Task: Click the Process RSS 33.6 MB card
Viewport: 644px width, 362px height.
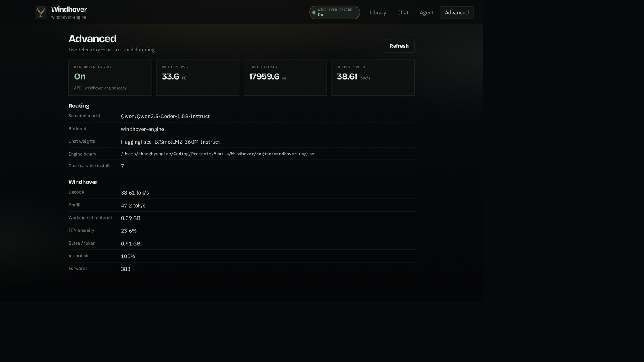Action: 198,78
